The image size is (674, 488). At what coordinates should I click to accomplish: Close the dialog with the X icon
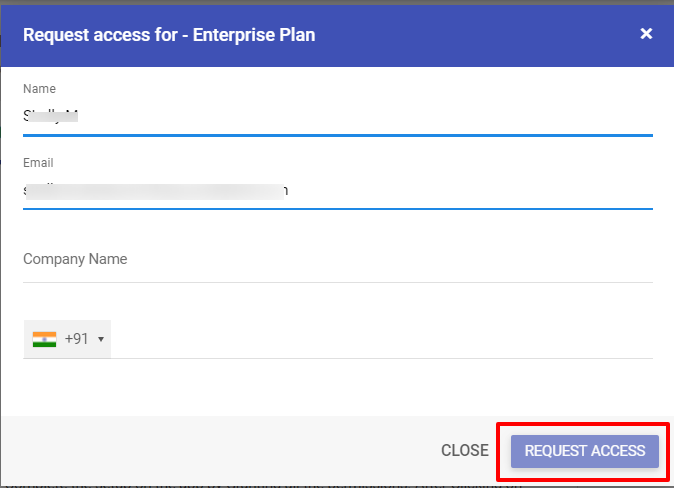(646, 34)
